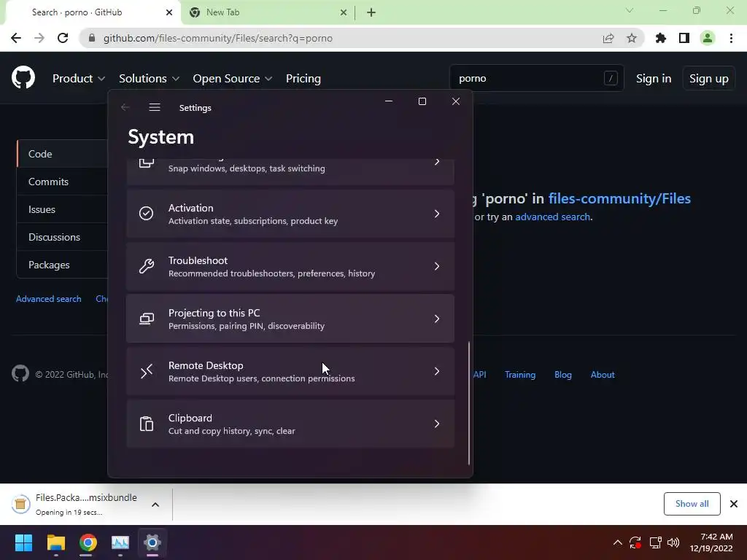Open the About footer link
The width and height of the screenshot is (747, 560).
(602, 374)
